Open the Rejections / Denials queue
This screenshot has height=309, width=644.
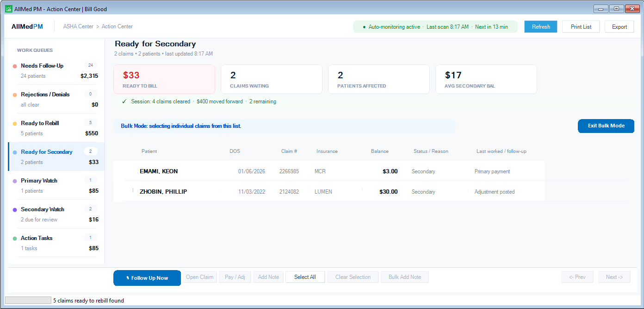click(x=56, y=99)
